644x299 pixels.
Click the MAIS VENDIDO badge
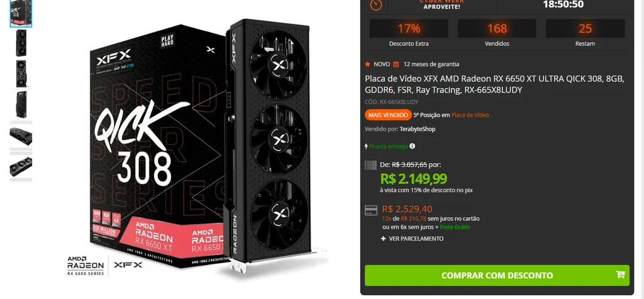point(388,115)
